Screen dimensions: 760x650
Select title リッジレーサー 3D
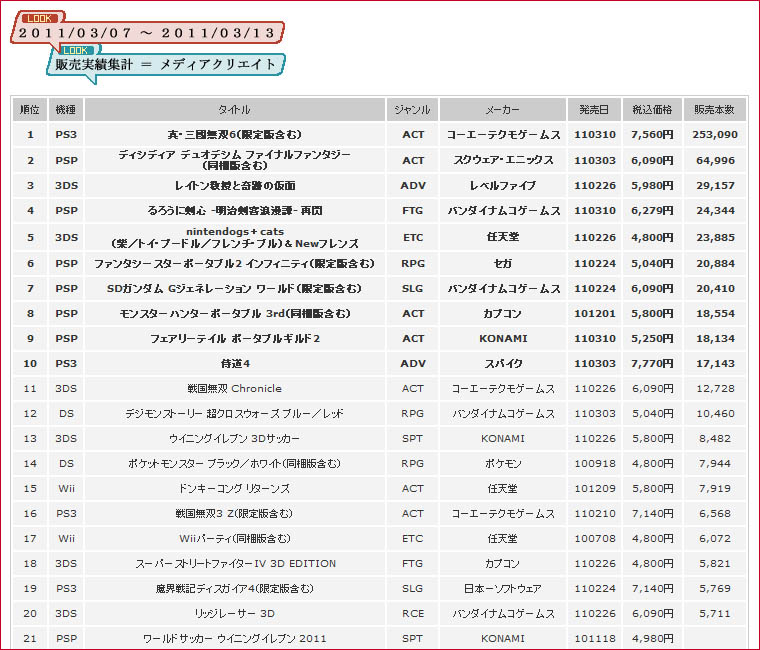point(235,614)
